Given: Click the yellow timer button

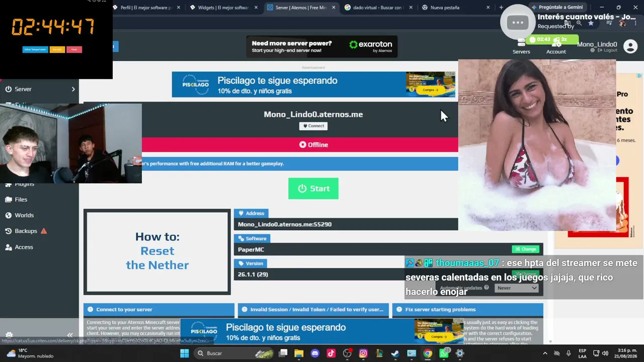Looking at the screenshot, I should (x=57, y=49).
